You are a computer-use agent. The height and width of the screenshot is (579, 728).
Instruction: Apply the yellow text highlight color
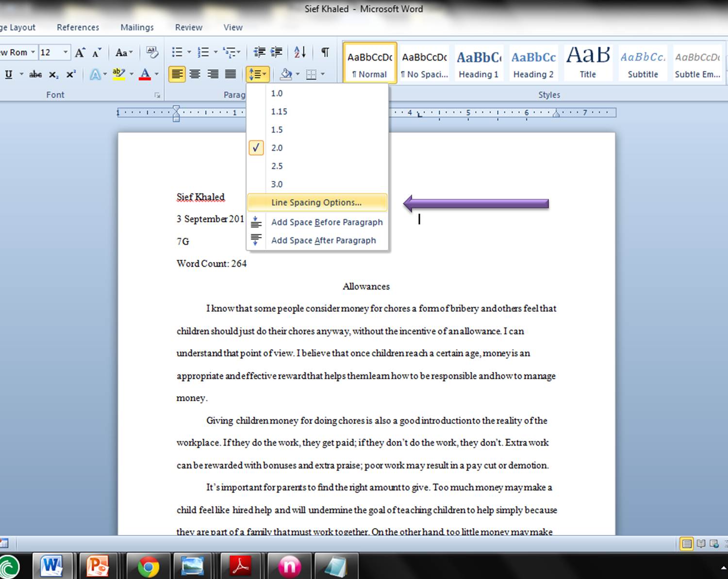point(118,74)
